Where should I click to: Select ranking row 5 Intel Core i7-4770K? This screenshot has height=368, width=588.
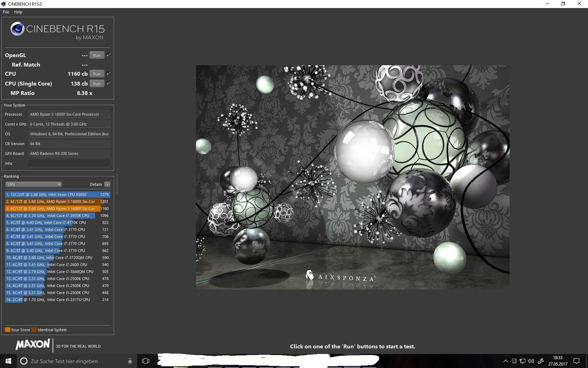point(57,223)
